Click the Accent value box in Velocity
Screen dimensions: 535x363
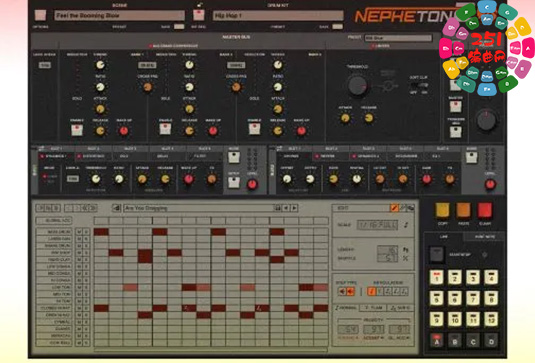click(x=373, y=330)
